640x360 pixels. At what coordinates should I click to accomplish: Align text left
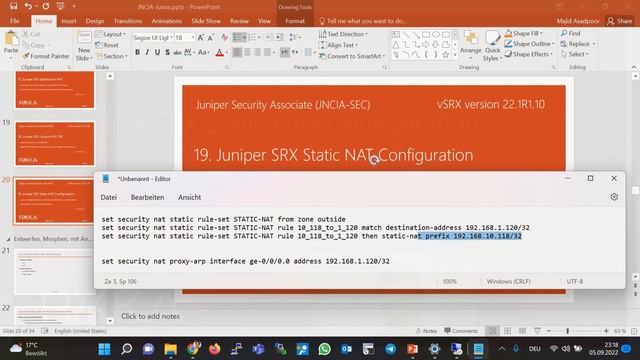coord(237,52)
